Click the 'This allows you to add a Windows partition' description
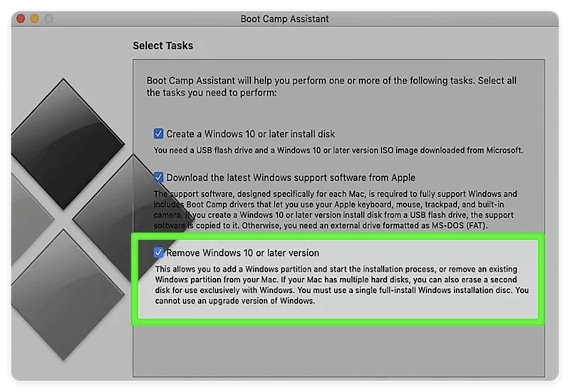The height and width of the screenshot is (392, 570). point(342,284)
